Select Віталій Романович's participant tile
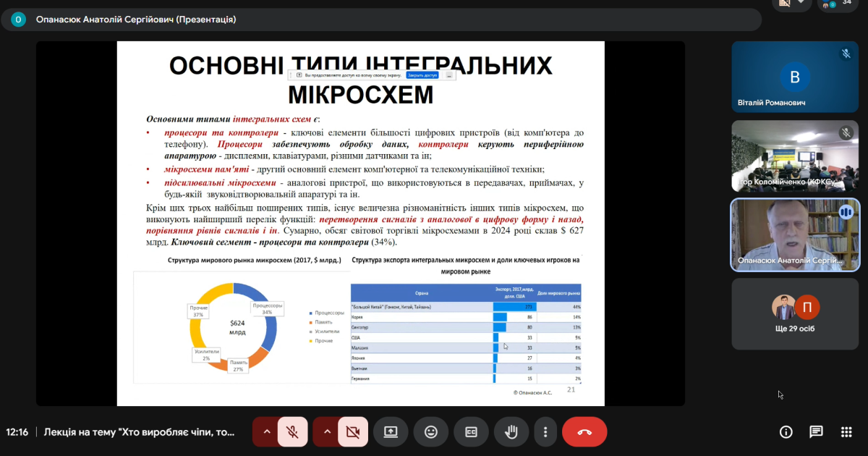This screenshot has height=456, width=868. (x=795, y=77)
